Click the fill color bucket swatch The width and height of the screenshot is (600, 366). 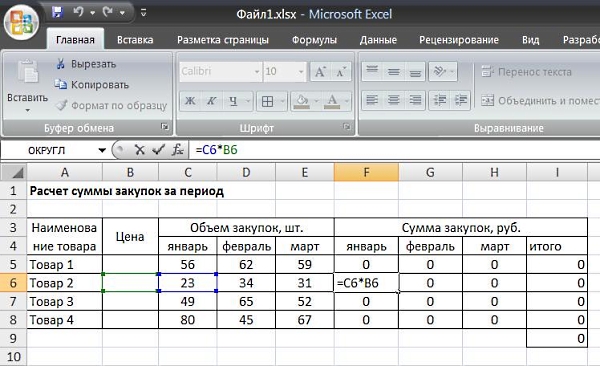click(302, 101)
